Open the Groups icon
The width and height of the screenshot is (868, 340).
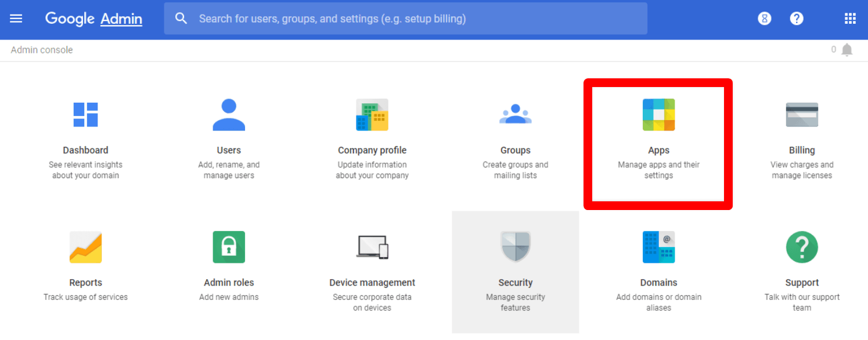tap(516, 114)
